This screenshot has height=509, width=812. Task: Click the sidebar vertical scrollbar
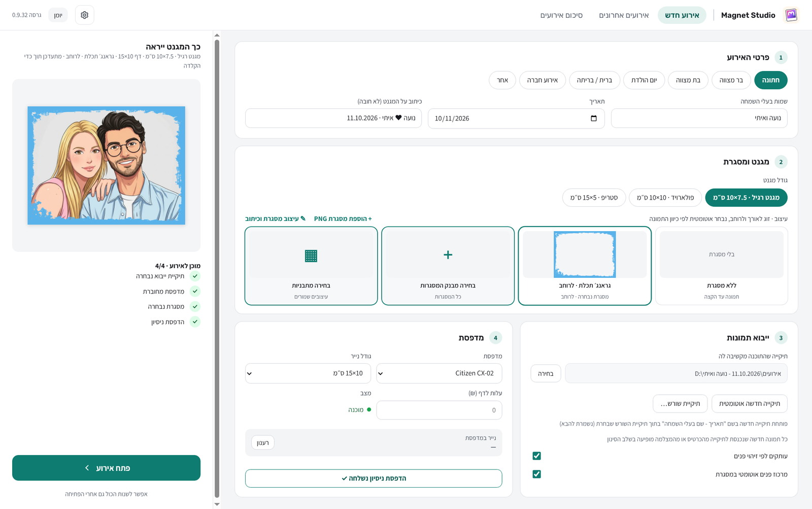click(x=217, y=269)
